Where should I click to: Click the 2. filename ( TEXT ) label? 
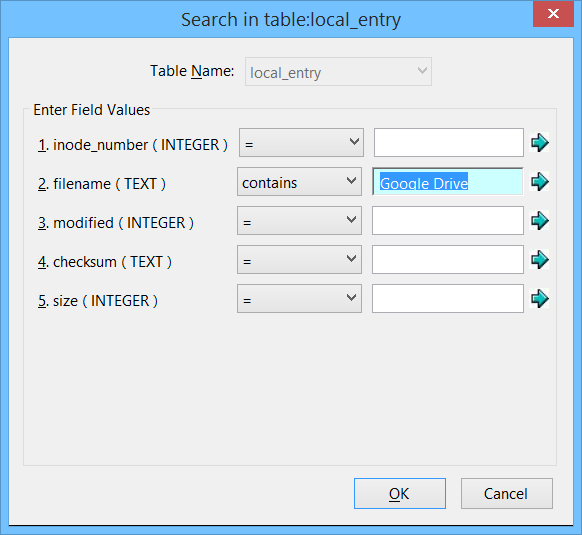click(102, 184)
